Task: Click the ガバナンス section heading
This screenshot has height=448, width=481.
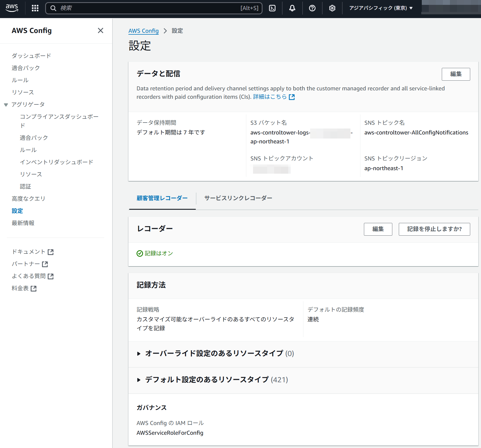Action: (x=151, y=408)
